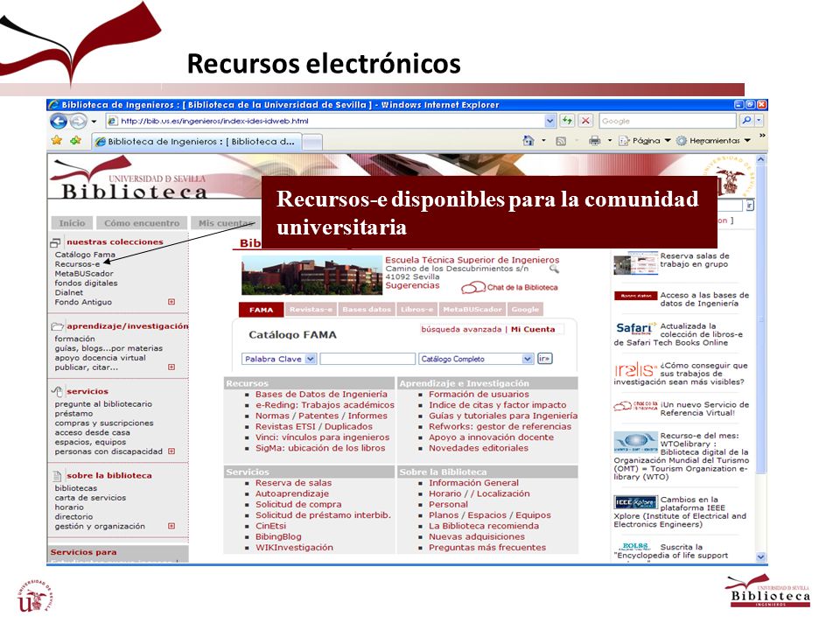Select the FAMA search tab
Viewport: 840px width, 630px height.
click(261, 310)
